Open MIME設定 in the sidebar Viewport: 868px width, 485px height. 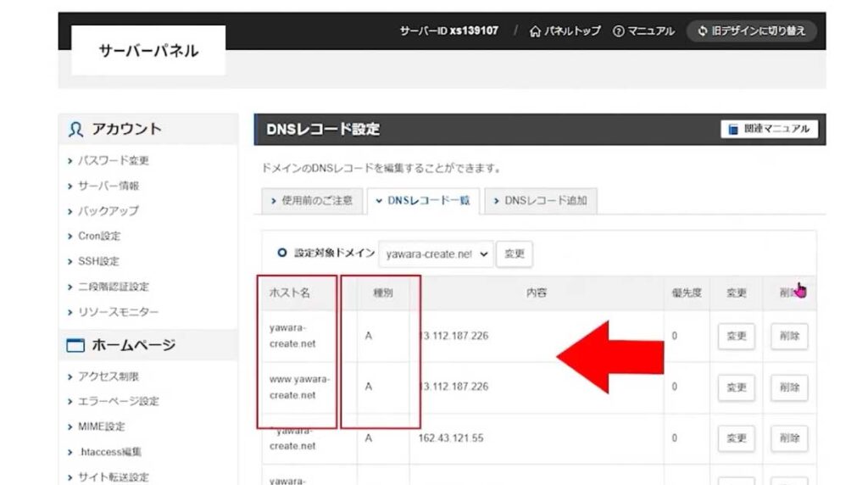[x=102, y=426]
